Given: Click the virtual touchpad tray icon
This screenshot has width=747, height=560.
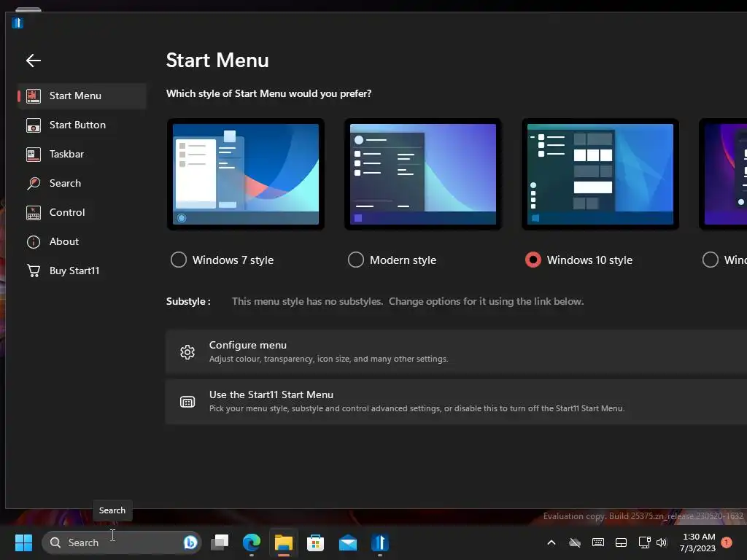Looking at the screenshot, I should coord(622,542).
